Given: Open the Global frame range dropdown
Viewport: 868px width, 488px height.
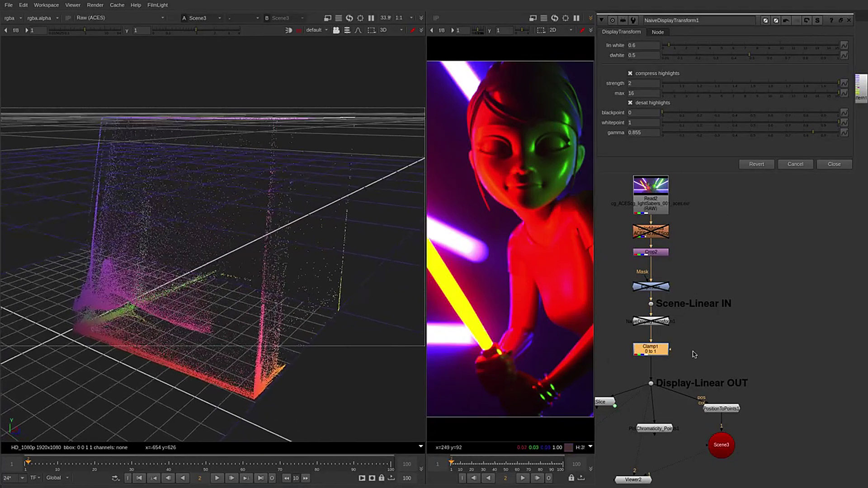Looking at the screenshot, I should [57, 478].
